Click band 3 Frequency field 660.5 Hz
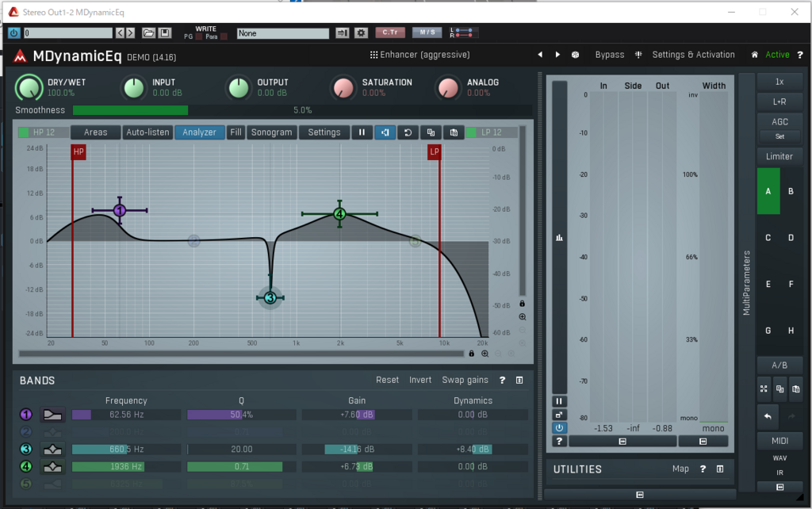The height and width of the screenshot is (509, 812). (x=126, y=450)
